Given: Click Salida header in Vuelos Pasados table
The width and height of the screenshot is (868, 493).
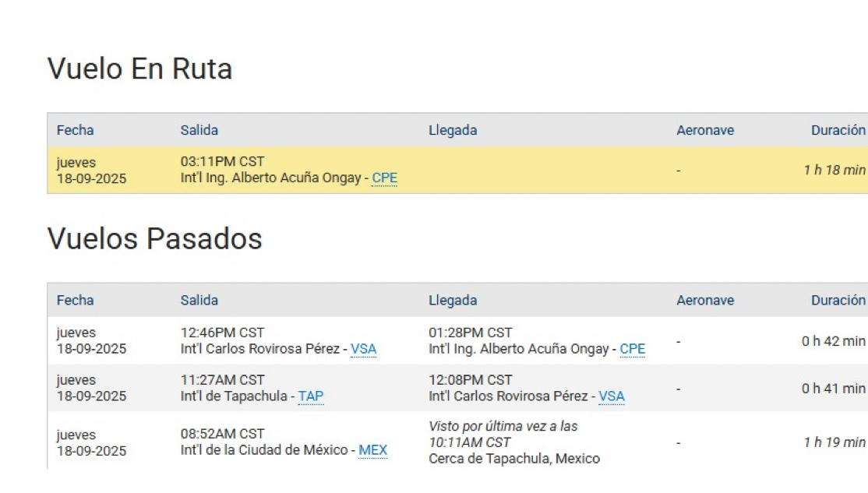Looking at the screenshot, I should [x=199, y=300].
